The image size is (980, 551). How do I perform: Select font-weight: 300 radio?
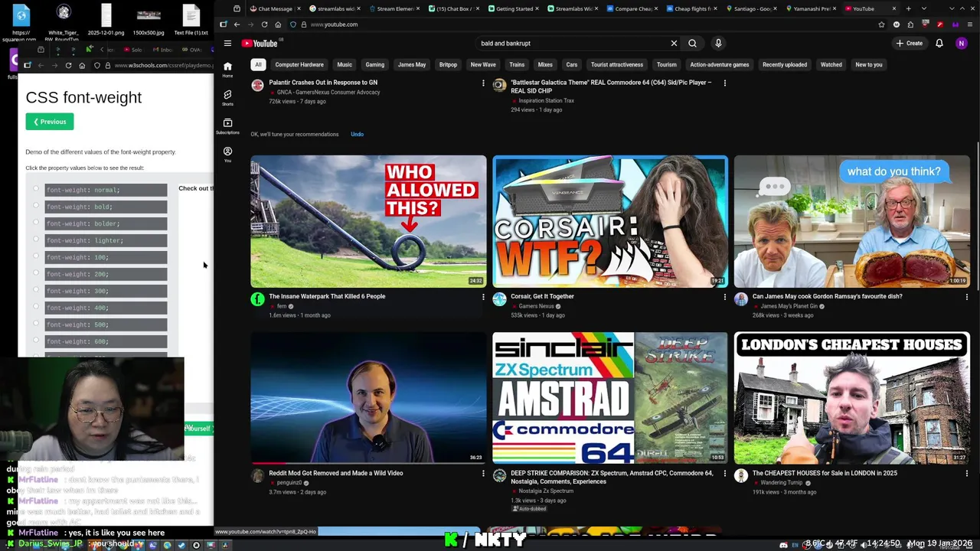click(x=35, y=290)
